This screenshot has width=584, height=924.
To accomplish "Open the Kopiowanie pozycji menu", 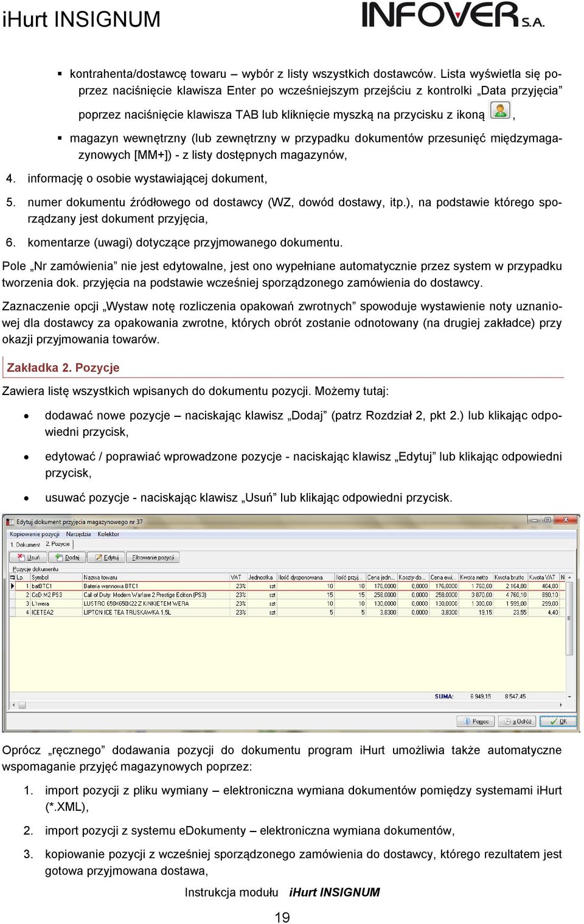I will (35, 534).
